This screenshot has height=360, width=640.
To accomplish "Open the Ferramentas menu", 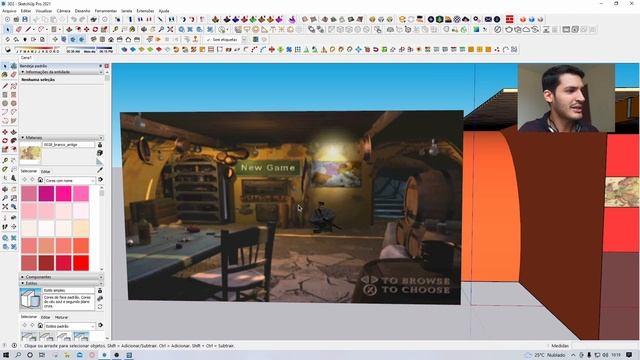I will [x=106, y=11].
